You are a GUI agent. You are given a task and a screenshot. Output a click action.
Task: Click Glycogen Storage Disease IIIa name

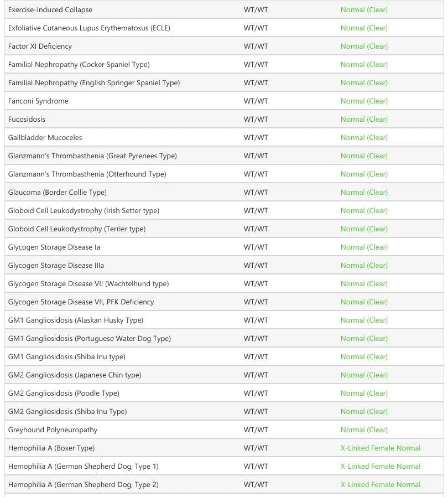pyautogui.click(x=56, y=266)
